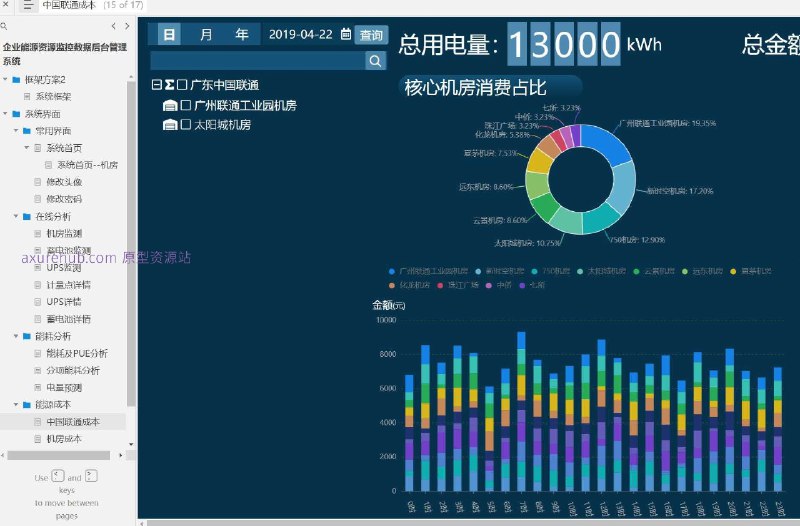Close the sitemap panel with the X
800x526 pixels.
[x=6, y=5]
